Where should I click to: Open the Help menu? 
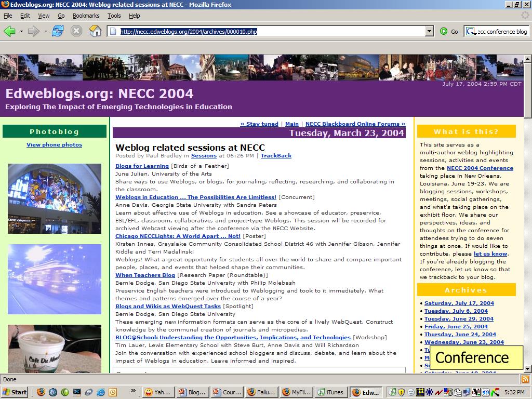pos(135,16)
